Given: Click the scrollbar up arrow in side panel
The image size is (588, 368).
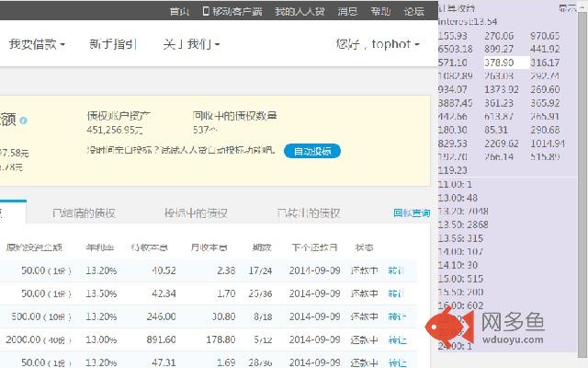Looking at the screenshot, I should click(582, 7).
